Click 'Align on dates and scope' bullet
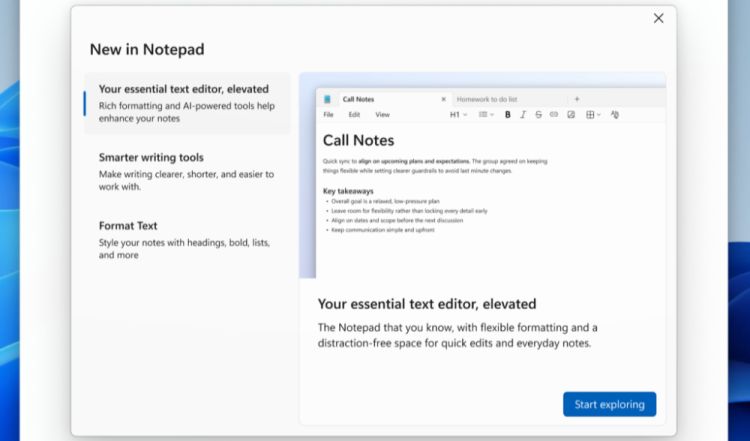The height and width of the screenshot is (441, 750). (x=397, y=220)
